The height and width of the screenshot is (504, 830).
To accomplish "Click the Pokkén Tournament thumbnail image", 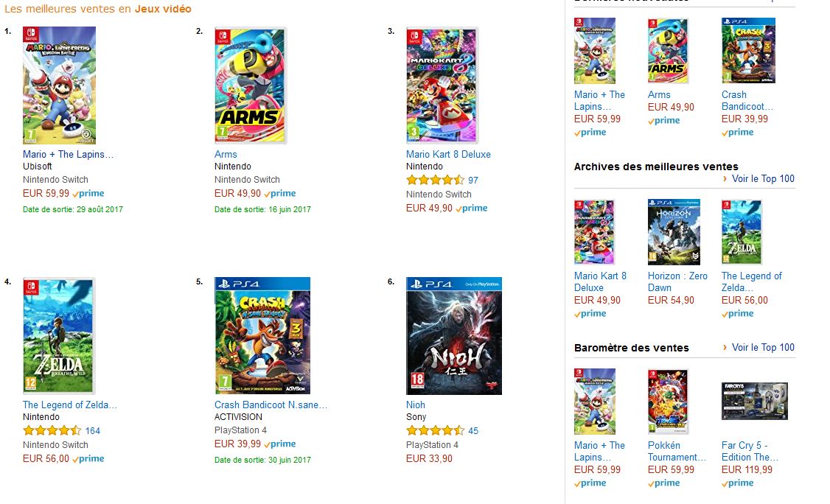I will (x=668, y=402).
